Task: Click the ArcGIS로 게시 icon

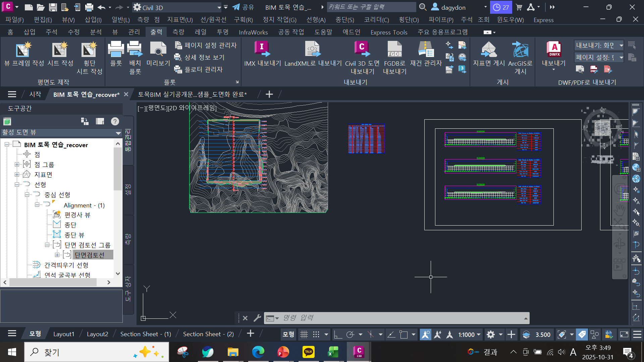Action: pyautogui.click(x=520, y=50)
